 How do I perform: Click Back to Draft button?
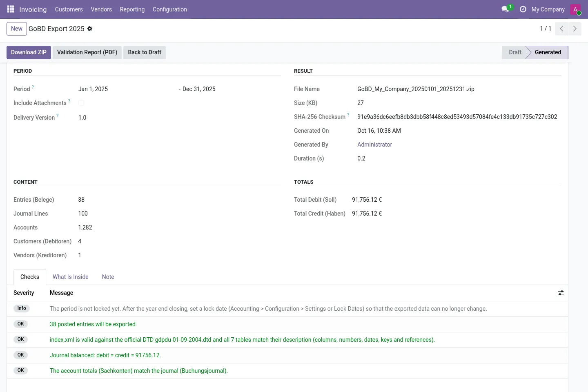tap(145, 52)
